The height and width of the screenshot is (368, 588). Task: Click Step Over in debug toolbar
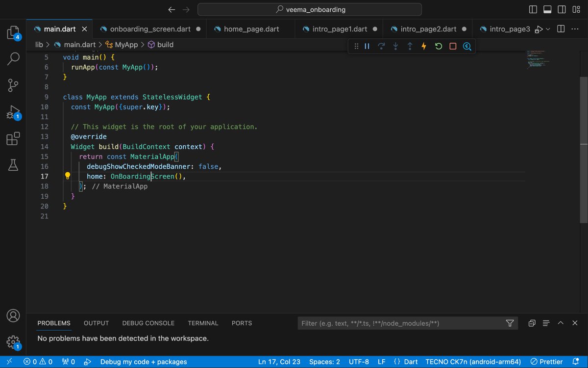point(381,46)
